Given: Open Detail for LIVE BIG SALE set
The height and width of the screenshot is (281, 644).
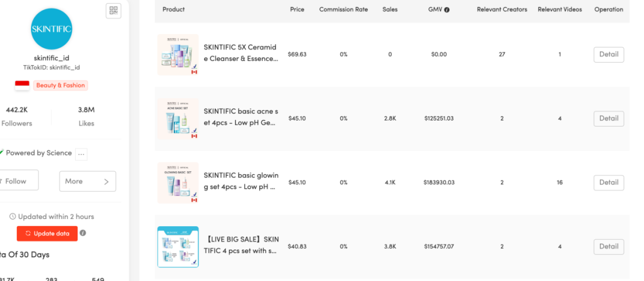Looking at the screenshot, I should pos(608,246).
